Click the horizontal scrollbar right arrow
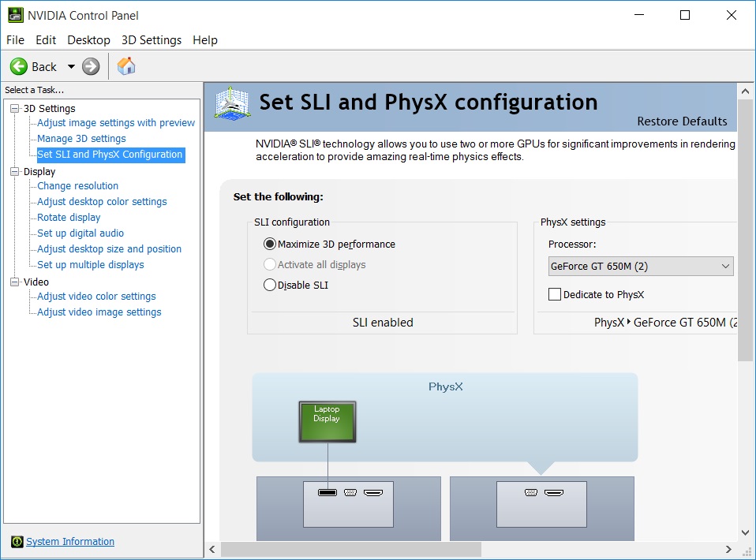756x560 pixels. point(728,549)
